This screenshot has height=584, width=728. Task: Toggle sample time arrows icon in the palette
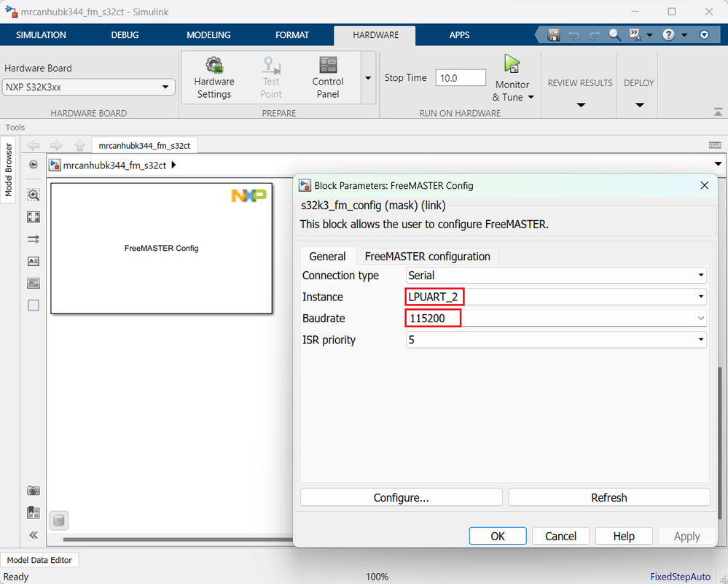[x=34, y=239]
